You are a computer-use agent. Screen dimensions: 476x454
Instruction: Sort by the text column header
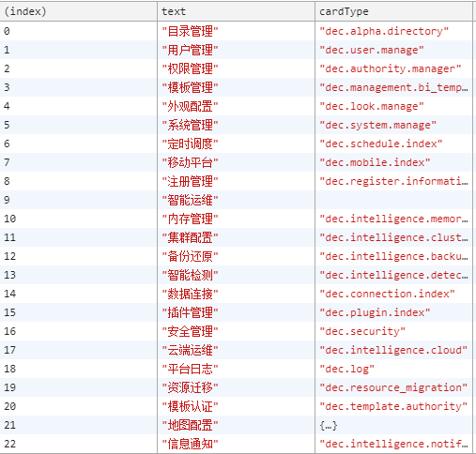[236, 11]
